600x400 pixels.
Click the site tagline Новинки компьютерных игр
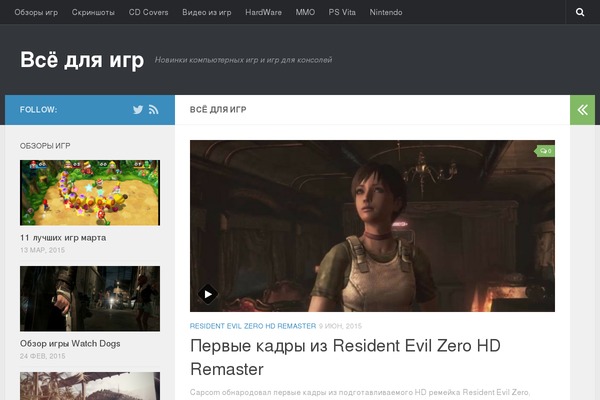click(x=243, y=60)
